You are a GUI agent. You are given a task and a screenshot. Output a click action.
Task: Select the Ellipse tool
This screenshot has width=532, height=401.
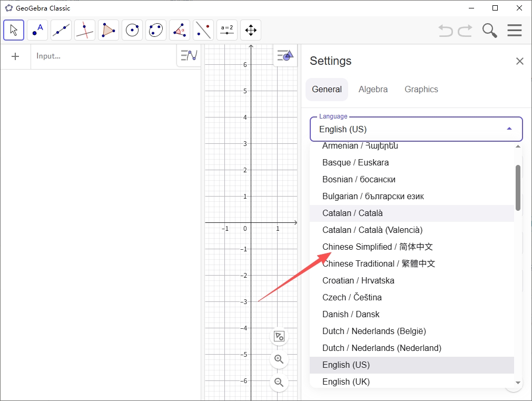pos(156,30)
